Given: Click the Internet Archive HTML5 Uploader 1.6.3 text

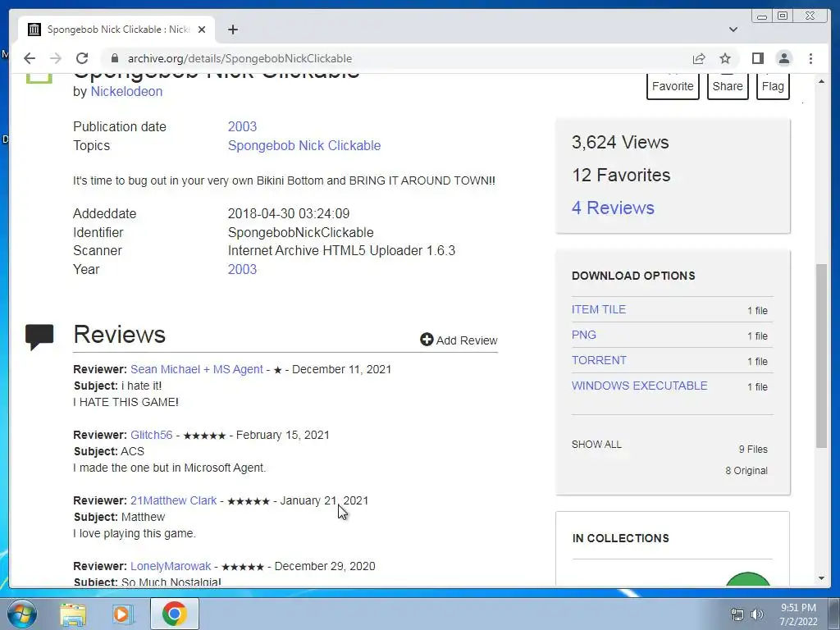Looking at the screenshot, I should click(341, 251).
